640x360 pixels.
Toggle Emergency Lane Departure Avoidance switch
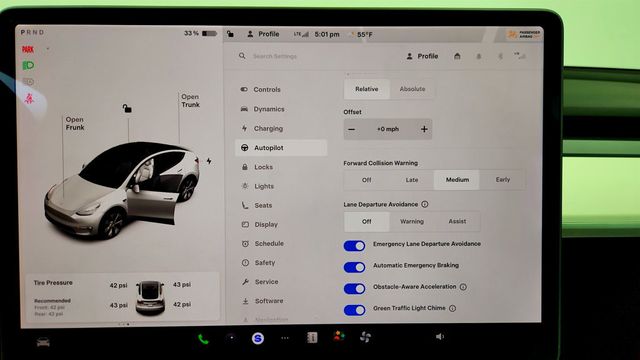354,246
